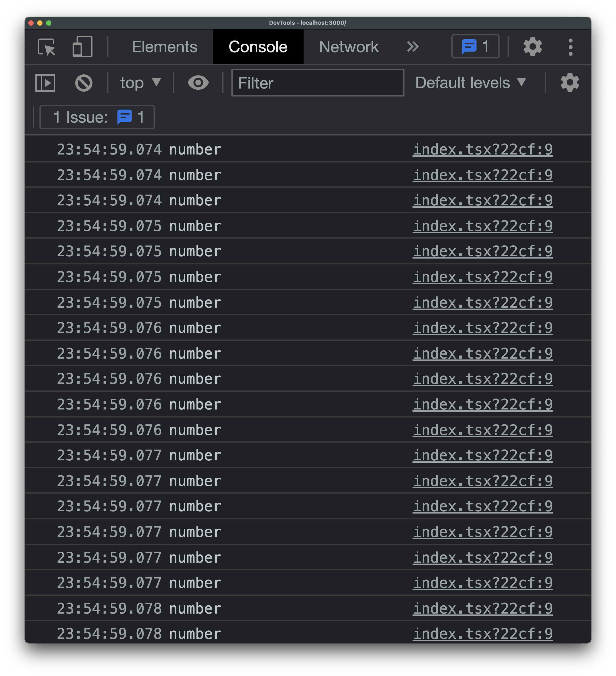Image resolution: width=616 pixels, height=676 pixels.
Task: Clear console with the ban icon
Action: point(84,83)
